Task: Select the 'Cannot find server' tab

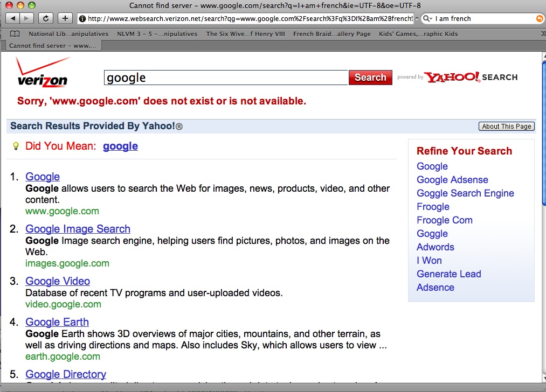Action: click(53, 46)
